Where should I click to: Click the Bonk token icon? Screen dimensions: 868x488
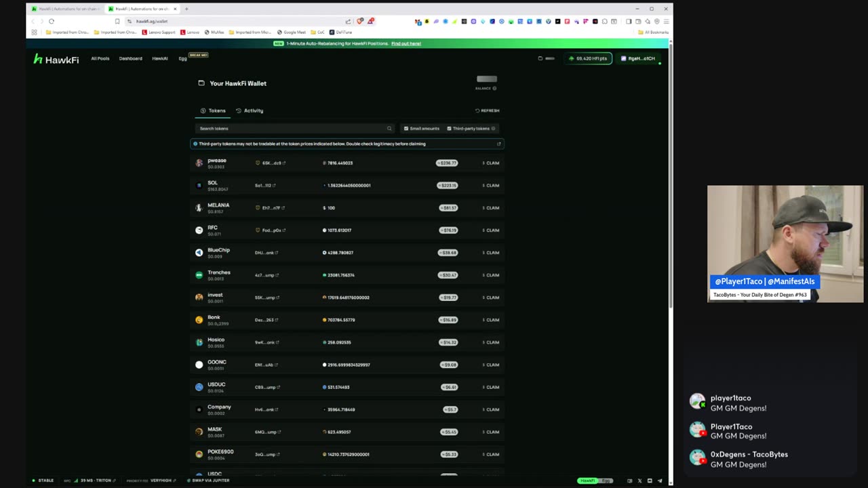click(199, 319)
